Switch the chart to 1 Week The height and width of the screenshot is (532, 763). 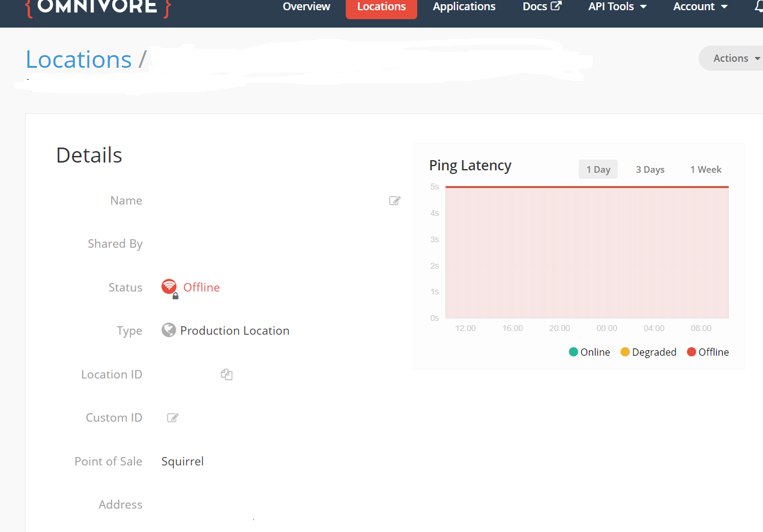tap(705, 169)
